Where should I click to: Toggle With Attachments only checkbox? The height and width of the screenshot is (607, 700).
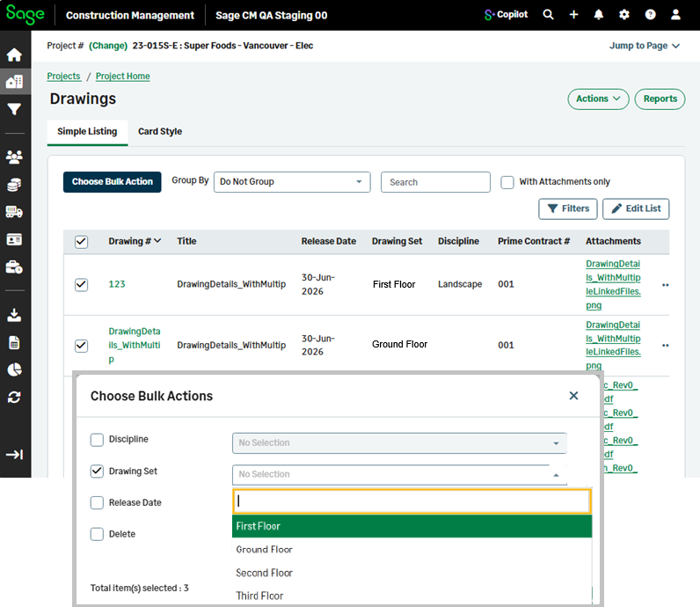(x=507, y=182)
